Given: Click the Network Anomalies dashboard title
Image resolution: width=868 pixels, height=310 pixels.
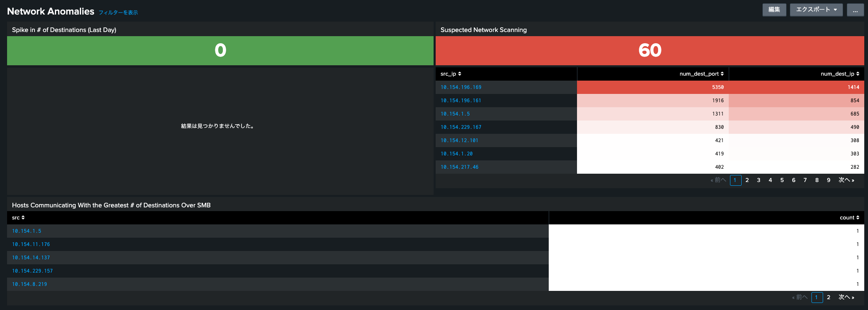Looking at the screenshot, I should [x=51, y=11].
